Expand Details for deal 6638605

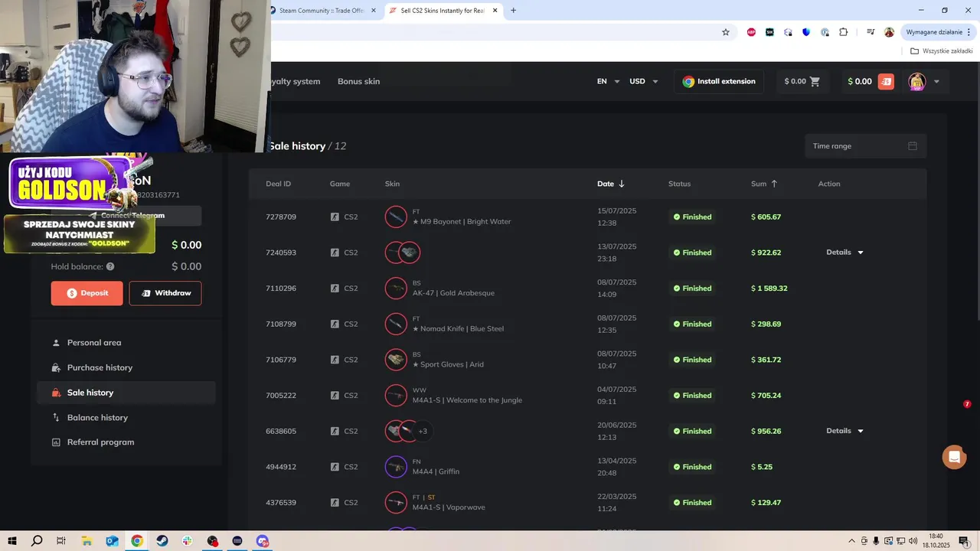844,431
